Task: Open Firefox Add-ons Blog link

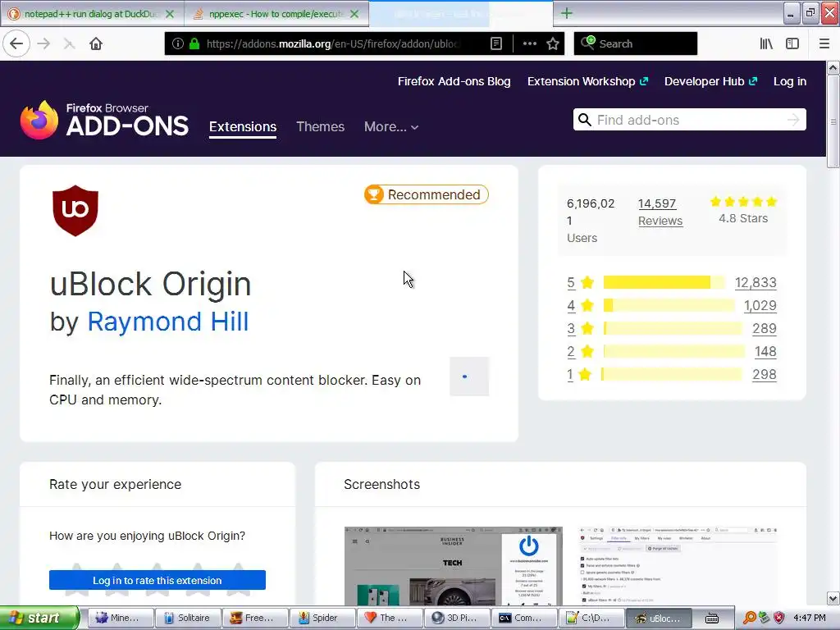Action: tap(454, 81)
